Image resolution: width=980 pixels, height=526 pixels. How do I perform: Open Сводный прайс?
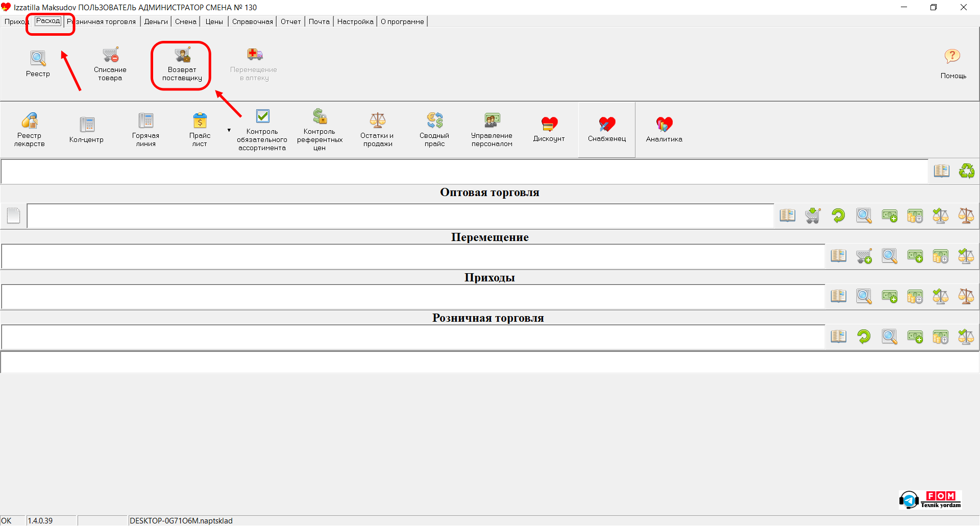click(434, 130)
